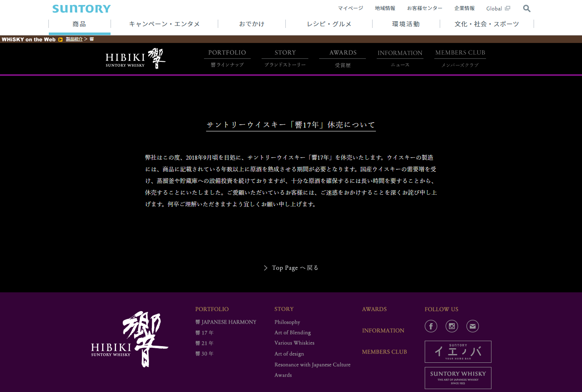582x392 pixels.
Task: Open the Hibiki Facebook icon
Action: click(x=431, y=326)
